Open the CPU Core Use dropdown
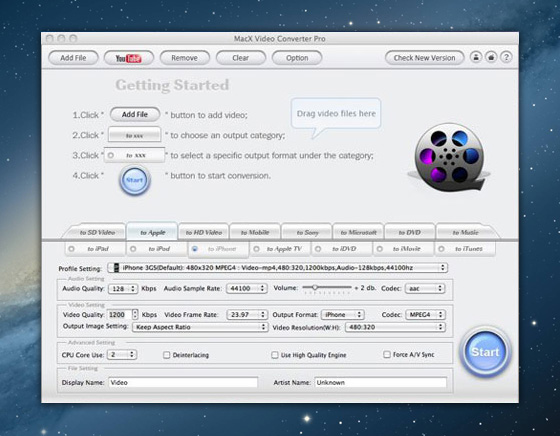Image resolution: width=560 pixels, height=436 pixels. (x=122, y=355)
